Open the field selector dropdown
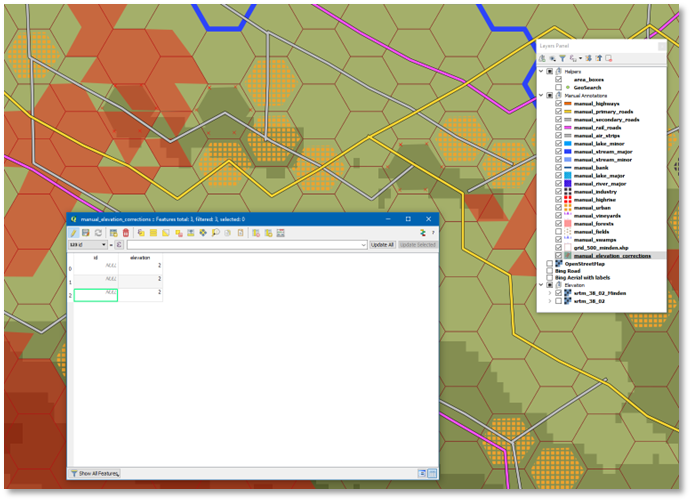This screenshot has height=501, width=691. click(x=88, y=244)
